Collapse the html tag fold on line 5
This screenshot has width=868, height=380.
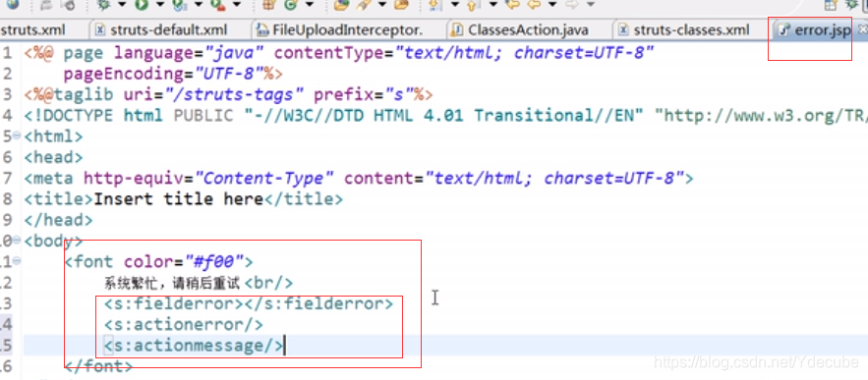pos(17,136)
